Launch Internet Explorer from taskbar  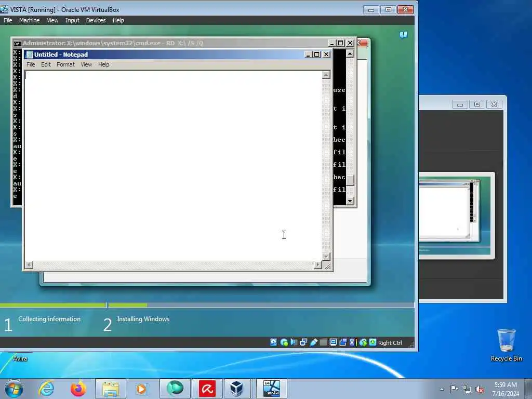[x=46, y=389]
